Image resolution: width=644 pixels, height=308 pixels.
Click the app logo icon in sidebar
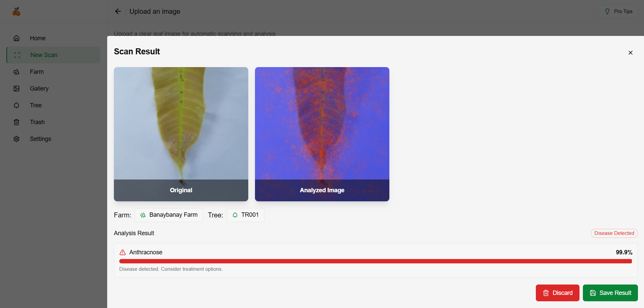point(16,12)
